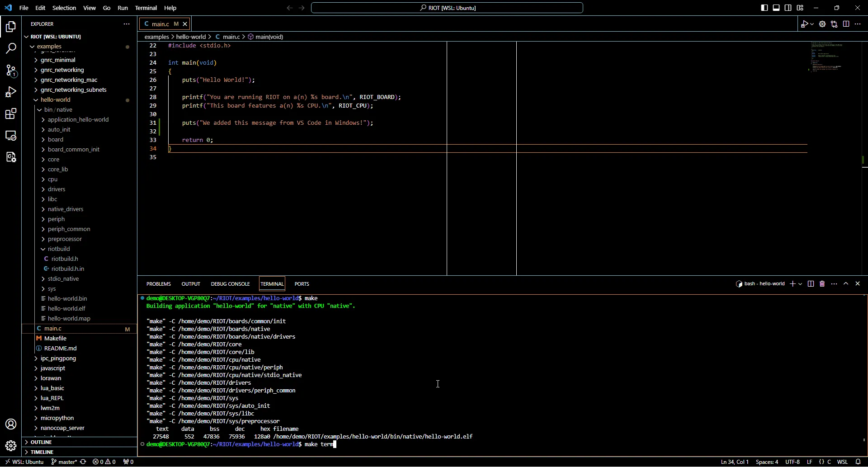Viewport: 868px width, 467px height.
Task: Expand the gnrc_networking folder
Action: 62,70
